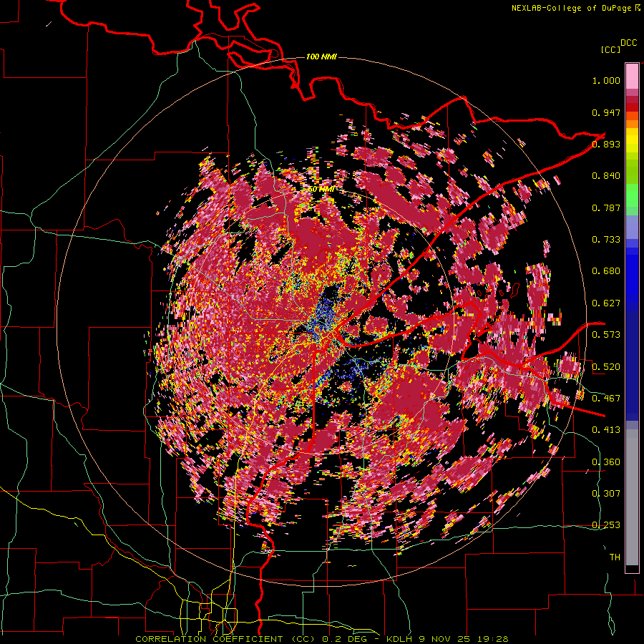This screenshot has width=644, height=644.
Task: Select the 1.000 scale value
Action: point(606,80)
